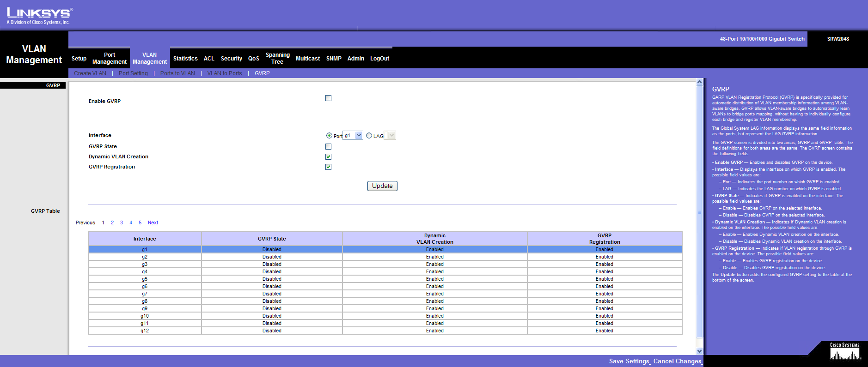Click the Linksys logo

[39, 16]
